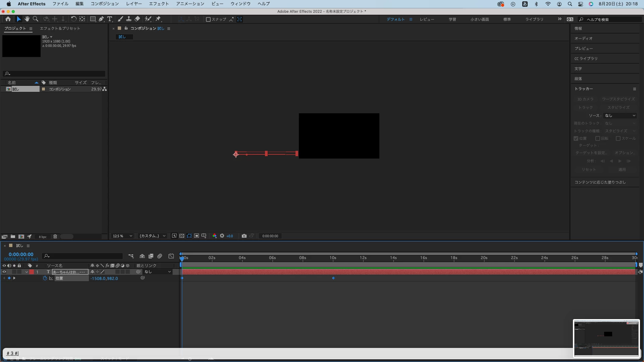The image size is (644, 362).
Task: Open the アニメーション menu
Action: tap(190, 4)
